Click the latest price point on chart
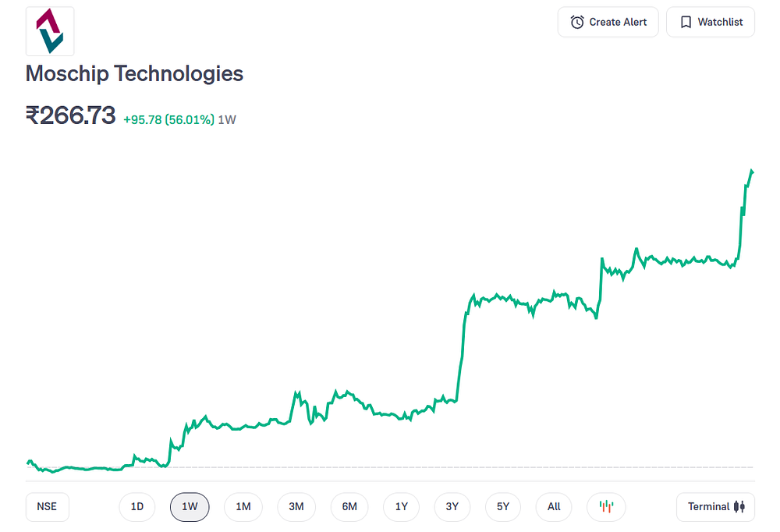Screen dimensions: 780x532 pos(752,172)
